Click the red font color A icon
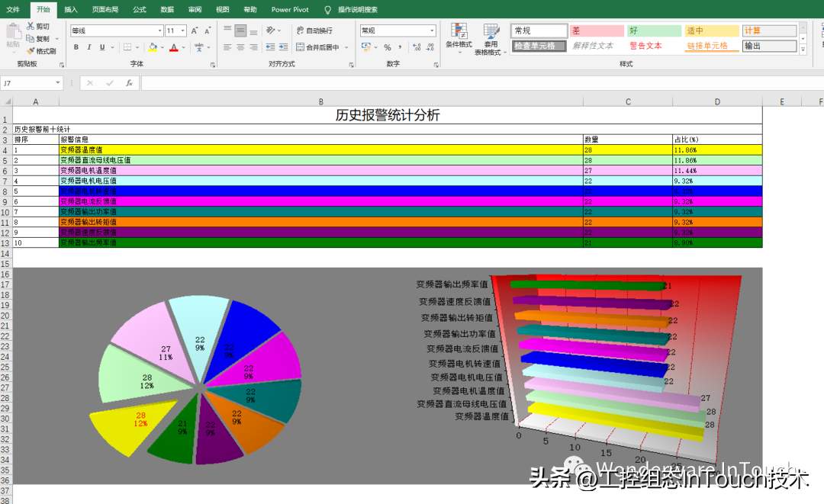The width and height of the screenshot is (824, 504). point(173,47)
